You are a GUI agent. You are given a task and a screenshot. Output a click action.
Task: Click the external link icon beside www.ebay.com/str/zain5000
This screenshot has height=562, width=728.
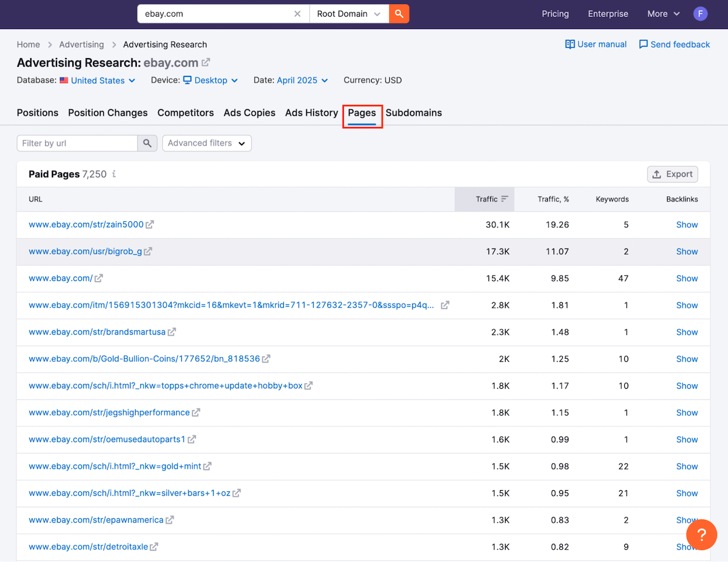click(x=149, y=225)
